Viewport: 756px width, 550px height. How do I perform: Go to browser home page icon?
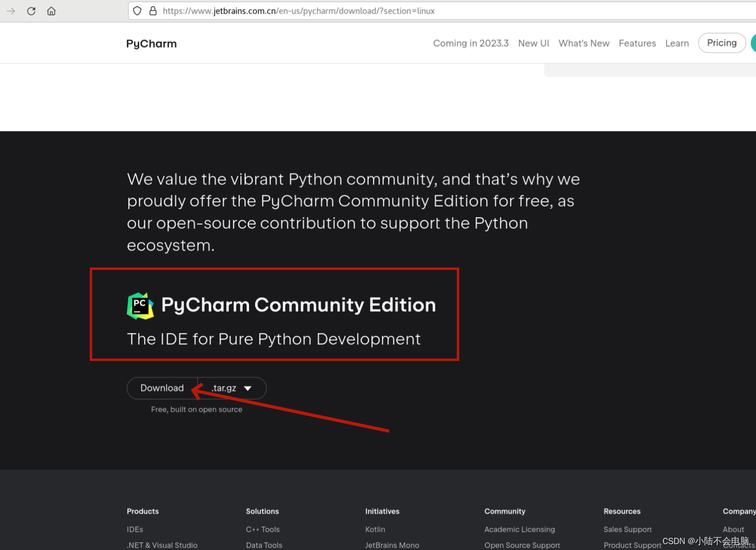coord(51,11)
